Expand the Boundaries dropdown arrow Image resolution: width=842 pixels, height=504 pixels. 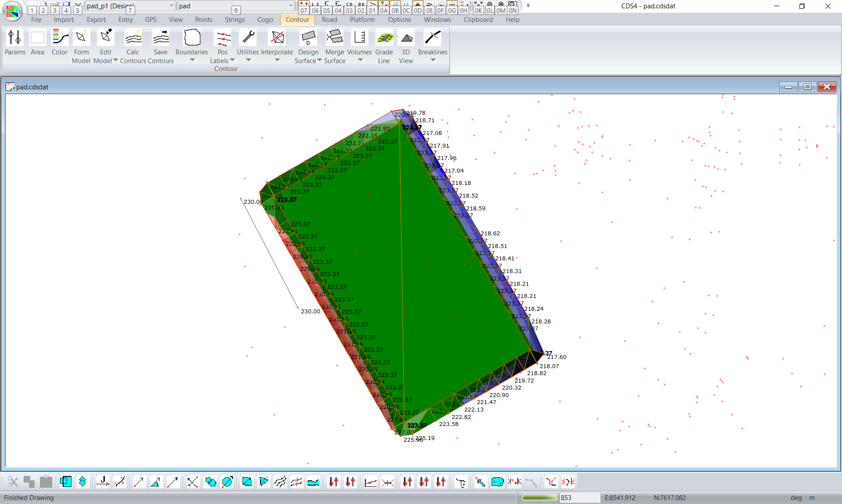[192, 60]
